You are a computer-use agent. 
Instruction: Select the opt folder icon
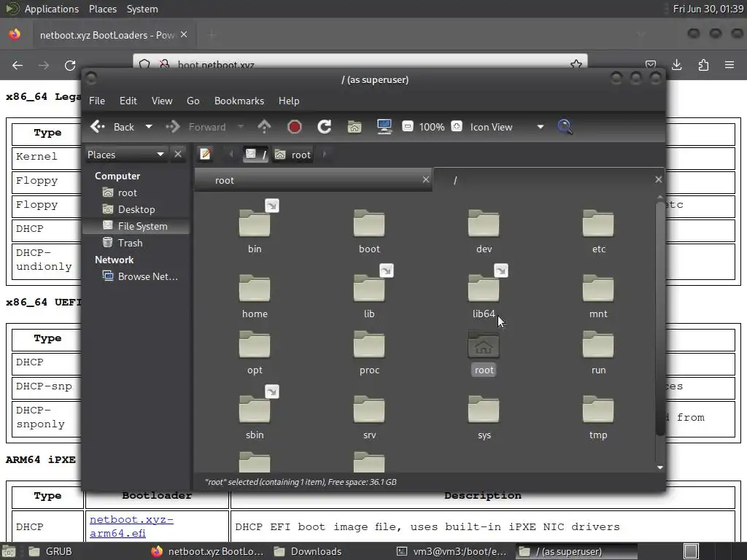(255, 345)
